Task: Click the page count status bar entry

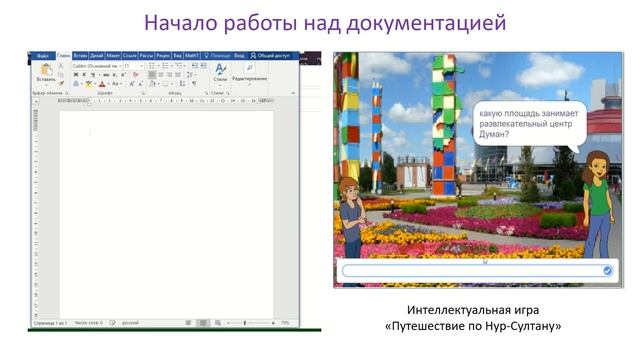Action: [50, 323]
